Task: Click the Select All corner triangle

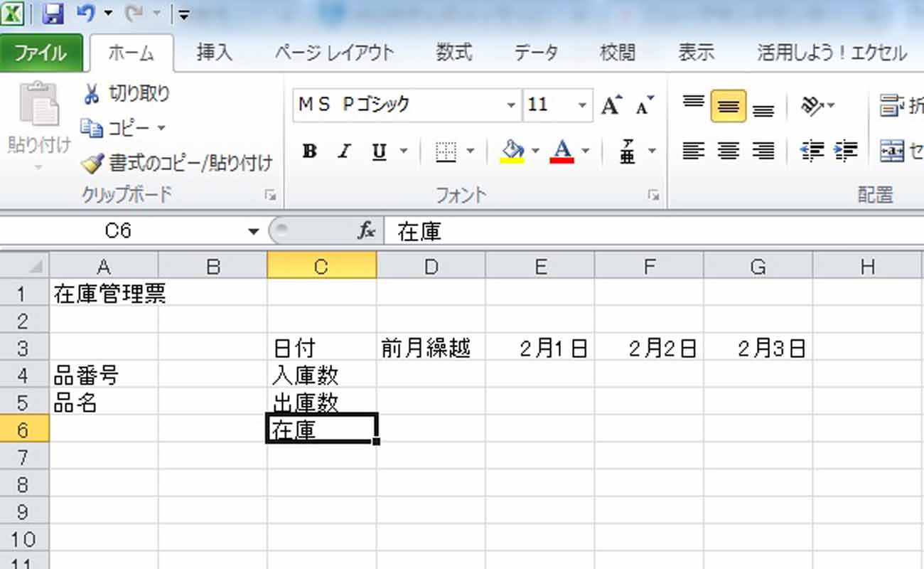Action: point(25,267)
